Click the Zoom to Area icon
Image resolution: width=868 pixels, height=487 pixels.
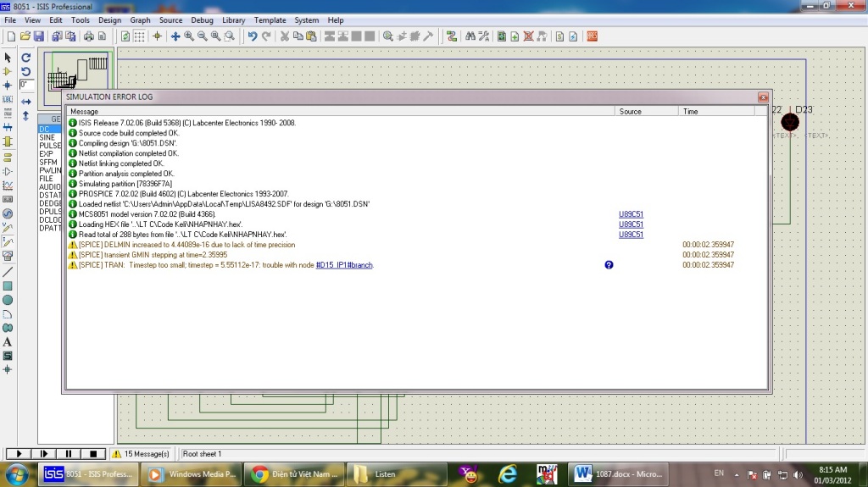tap(229, 36)
